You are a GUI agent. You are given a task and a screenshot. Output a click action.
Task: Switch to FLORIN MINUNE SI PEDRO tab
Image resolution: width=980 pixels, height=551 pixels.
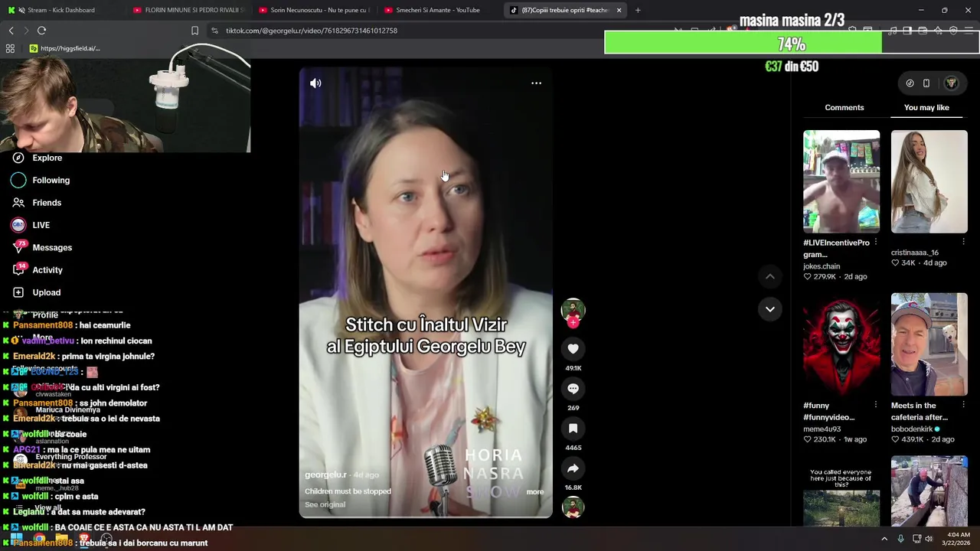pyautogui.click(x=188, y=10)
